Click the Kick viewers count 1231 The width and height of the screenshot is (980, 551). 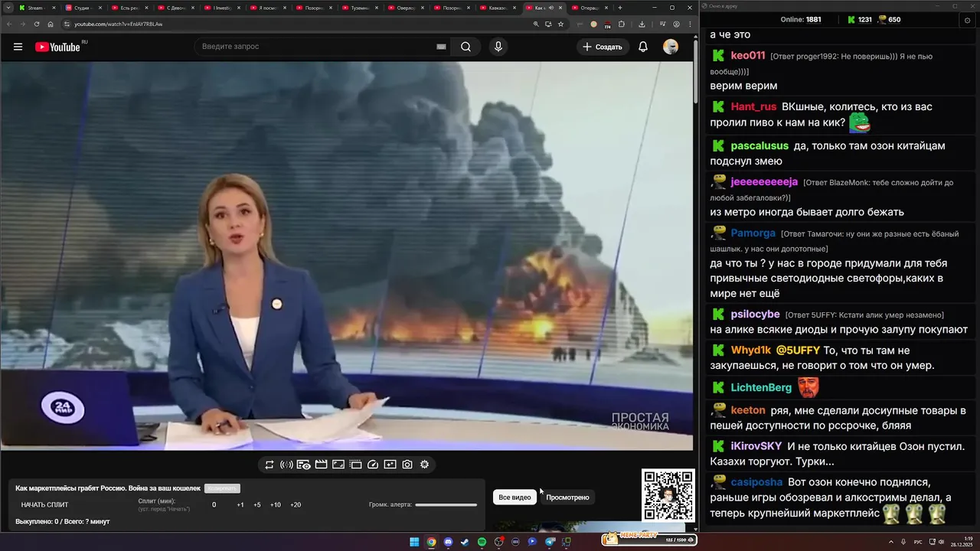859,20
